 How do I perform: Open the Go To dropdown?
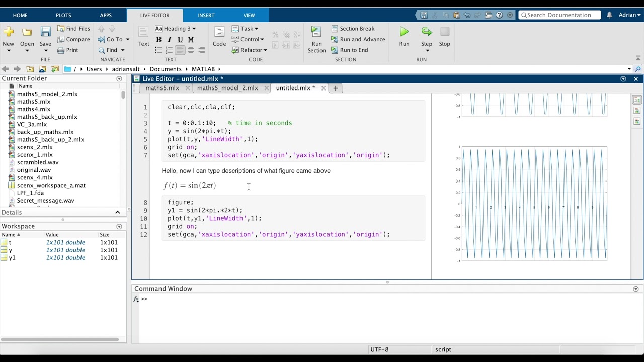(x=114, y=39)
